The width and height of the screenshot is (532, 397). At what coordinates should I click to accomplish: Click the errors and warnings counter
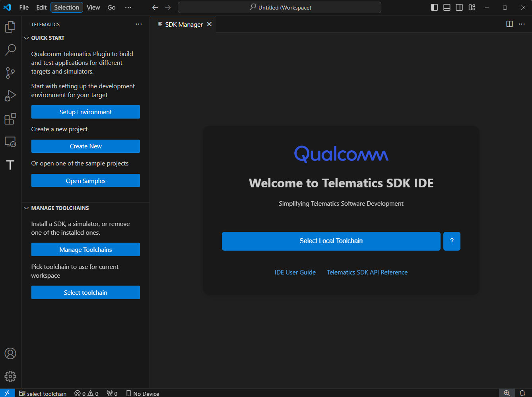point(86,393)
